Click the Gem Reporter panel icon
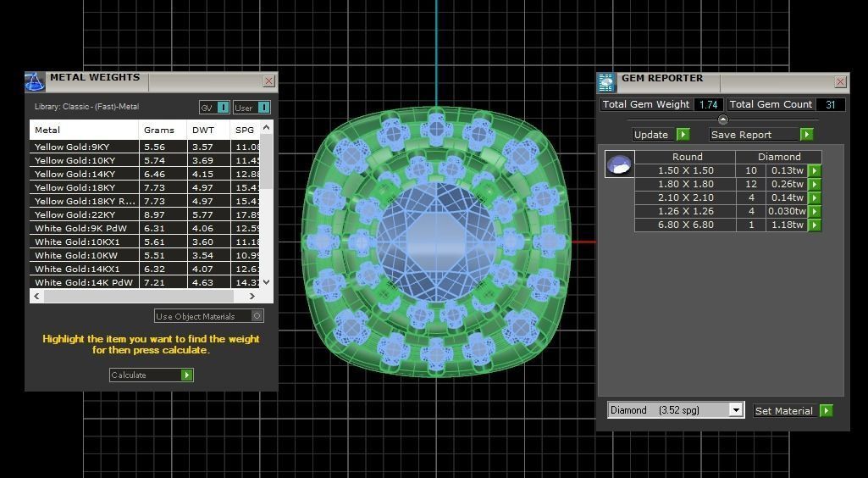 tap(606, 82)
